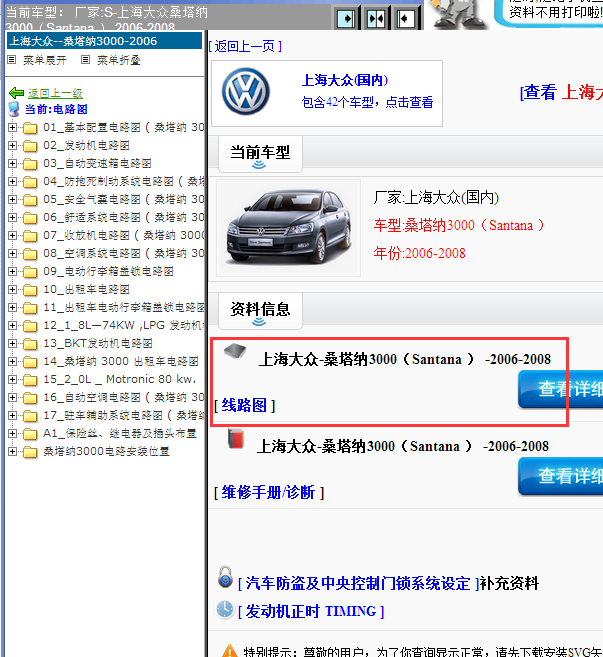Select 菜单展开 to expand all menus
Viewport: 603px width, 657px height.
45,60
